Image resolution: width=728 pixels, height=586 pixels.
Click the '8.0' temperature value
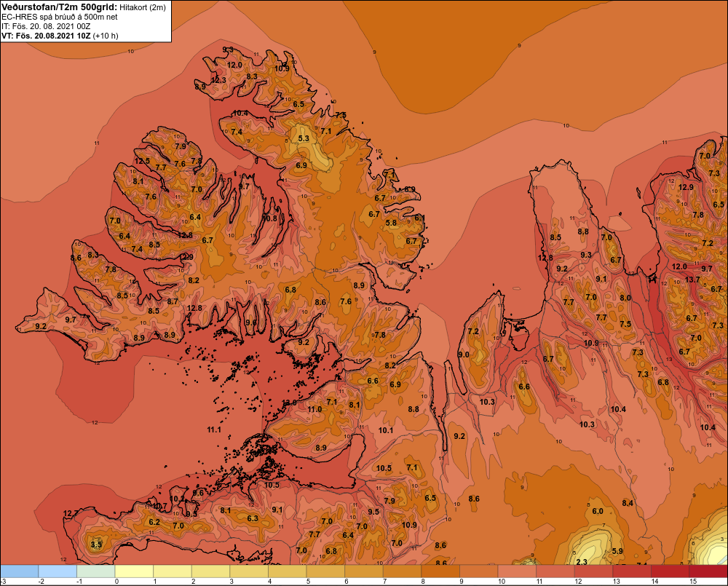click(x=625, y=298)
